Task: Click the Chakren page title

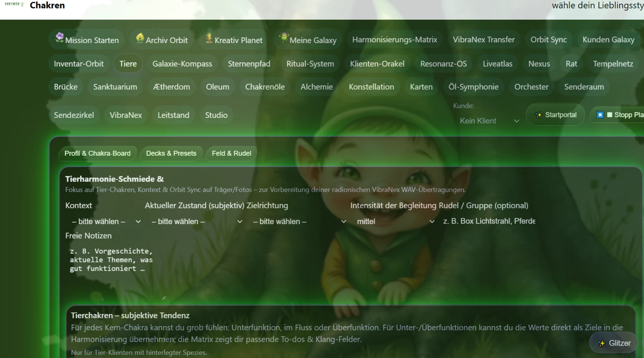Action: click(x=47, y=5)
